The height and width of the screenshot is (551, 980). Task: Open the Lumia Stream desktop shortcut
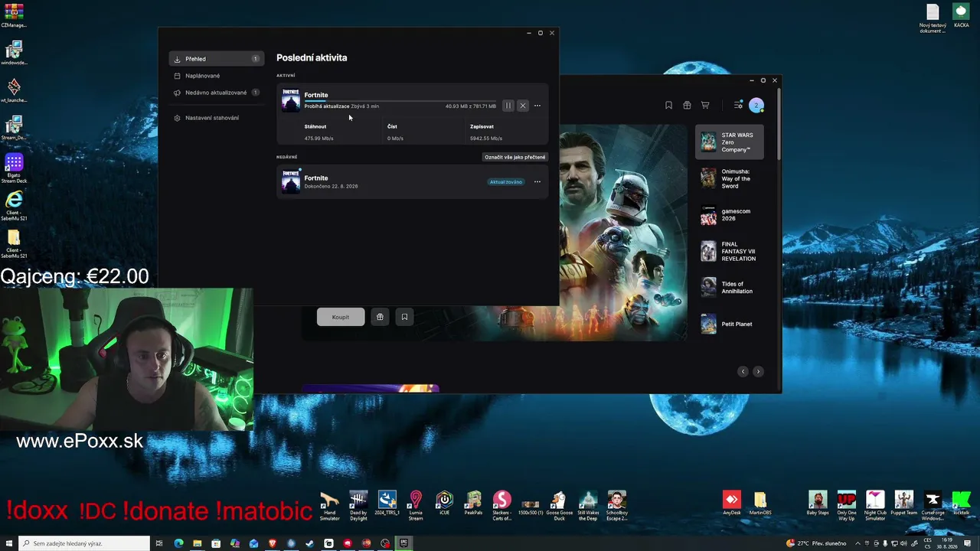click(416, 506)
